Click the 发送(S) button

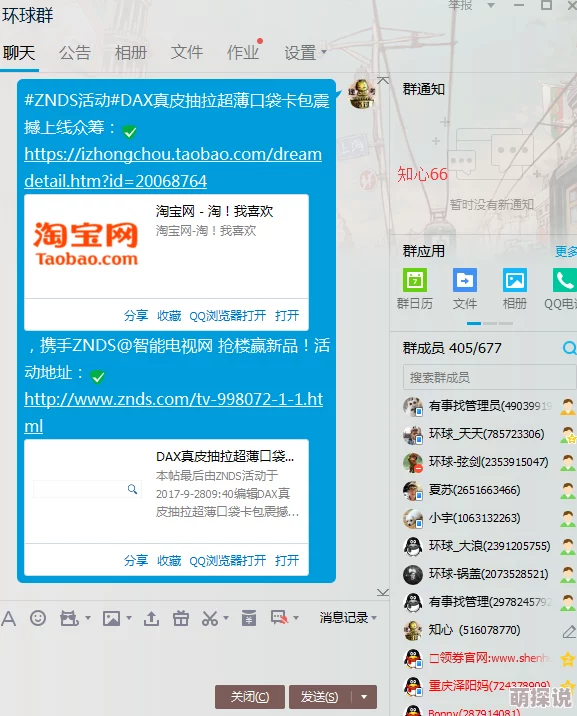(320, 697)
